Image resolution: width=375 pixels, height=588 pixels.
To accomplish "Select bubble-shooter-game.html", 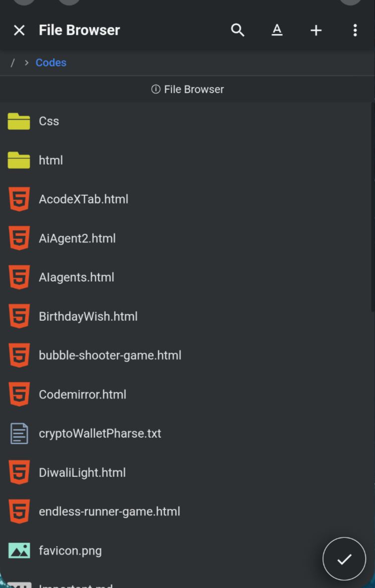I will point(110,355).
